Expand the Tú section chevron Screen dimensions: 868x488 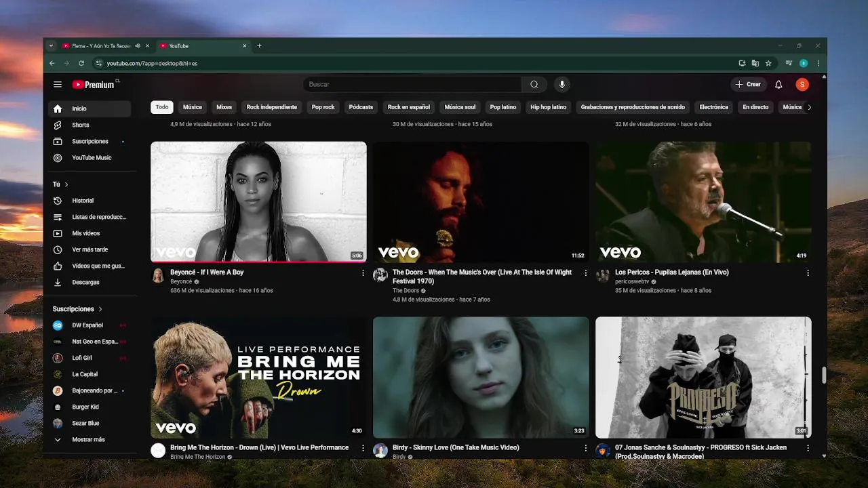(66, 184)
